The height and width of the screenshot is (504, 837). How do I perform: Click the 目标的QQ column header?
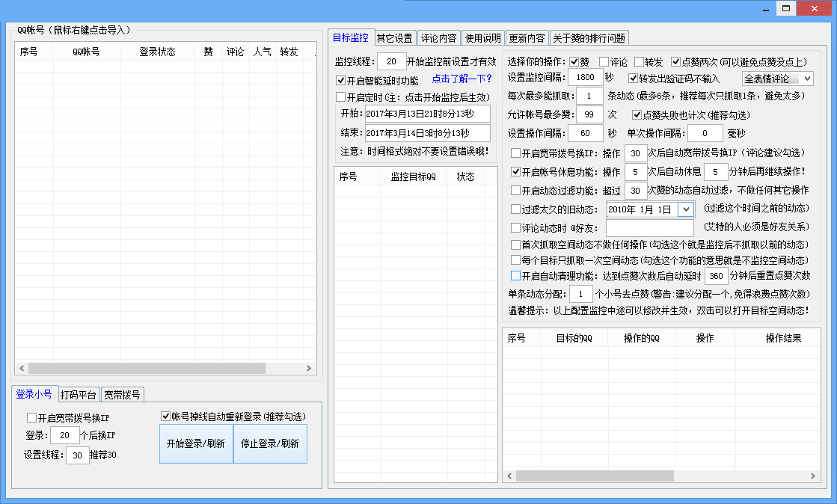point(574,338)
